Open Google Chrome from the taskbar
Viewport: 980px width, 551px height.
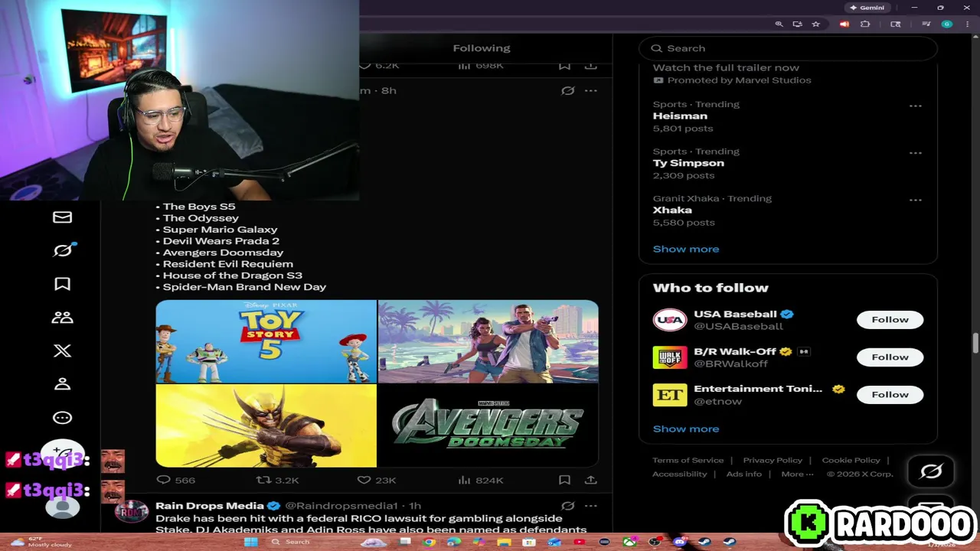tap(429, 542)
